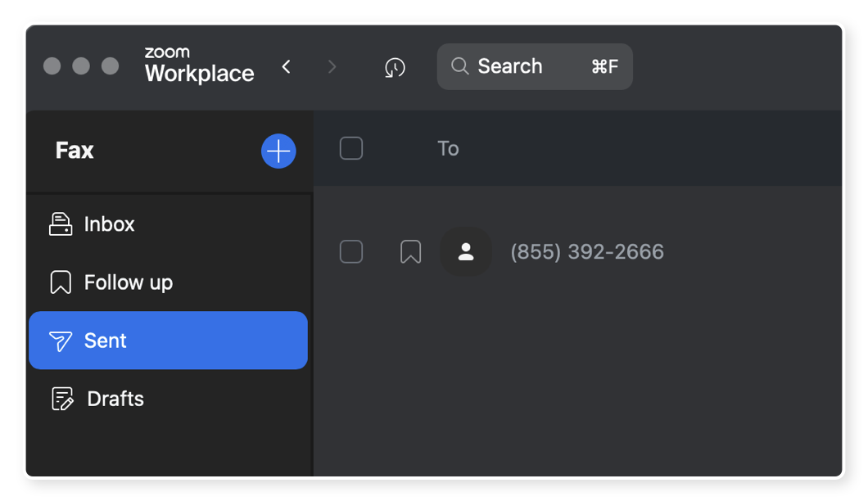
Task: Tick the select-all checkbox in header
Action: point(351,148)
